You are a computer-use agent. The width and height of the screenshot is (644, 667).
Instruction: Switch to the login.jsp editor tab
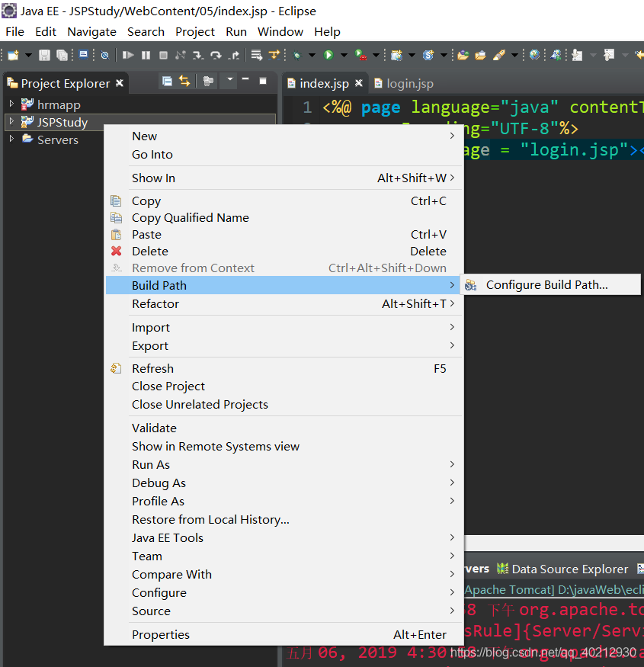click(x=409, y=84)
